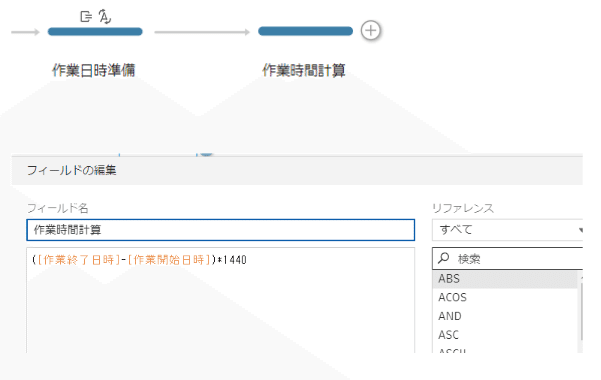
Task: Select ACOS in the function list
Action: 505,297
